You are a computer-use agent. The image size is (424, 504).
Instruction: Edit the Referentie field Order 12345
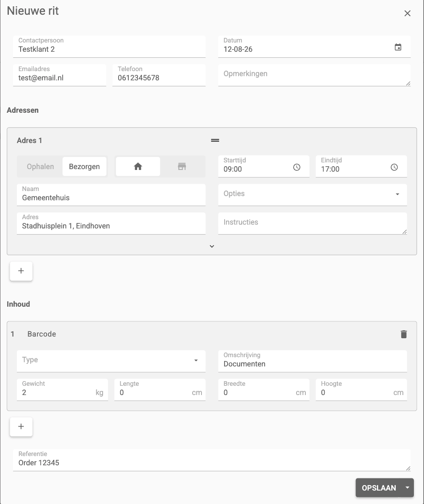(x=212, y=460)
